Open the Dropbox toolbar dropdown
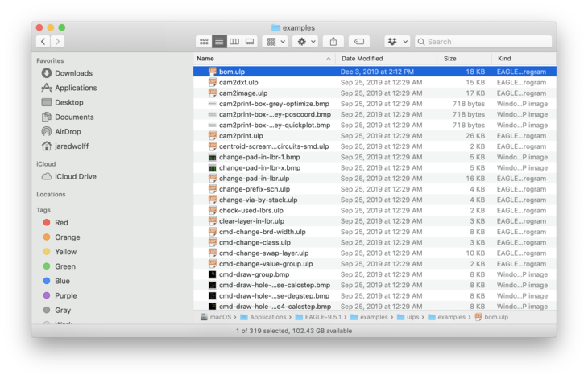The image size is (588, 379). pos(397,42)
